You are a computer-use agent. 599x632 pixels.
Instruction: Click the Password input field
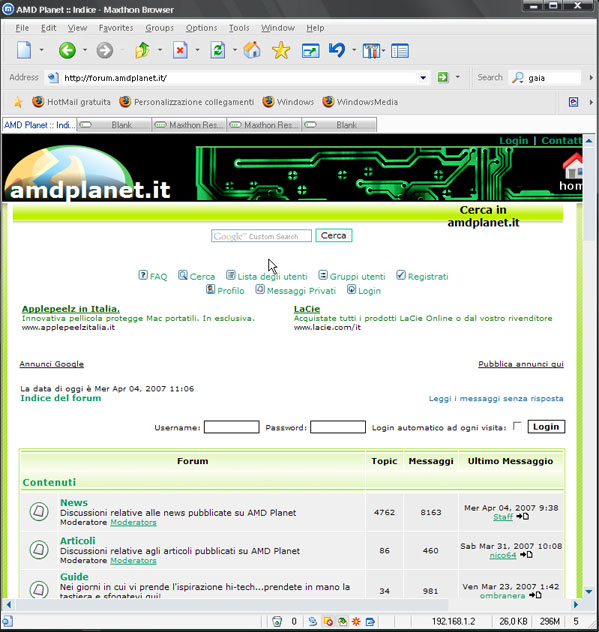(338, 427)
